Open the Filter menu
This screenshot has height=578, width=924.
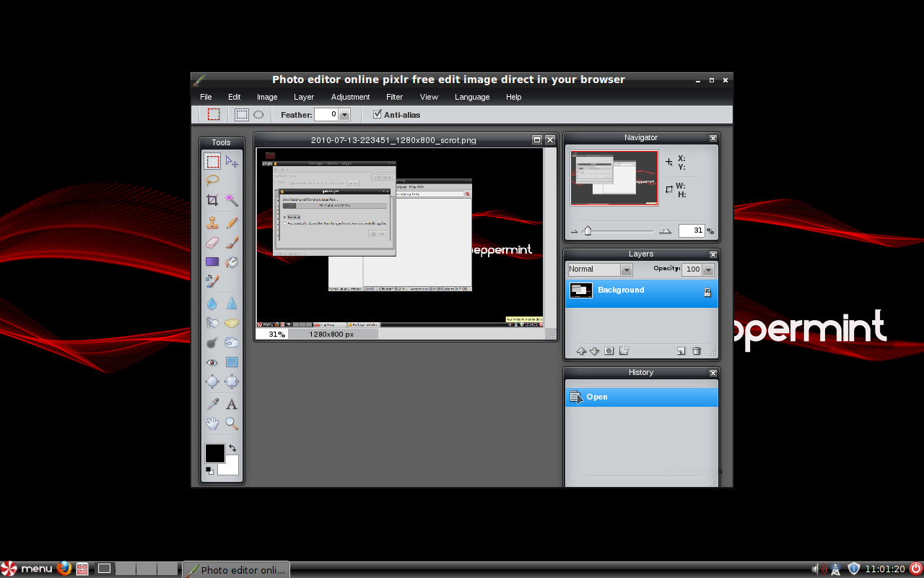click(x=394, y=97)
